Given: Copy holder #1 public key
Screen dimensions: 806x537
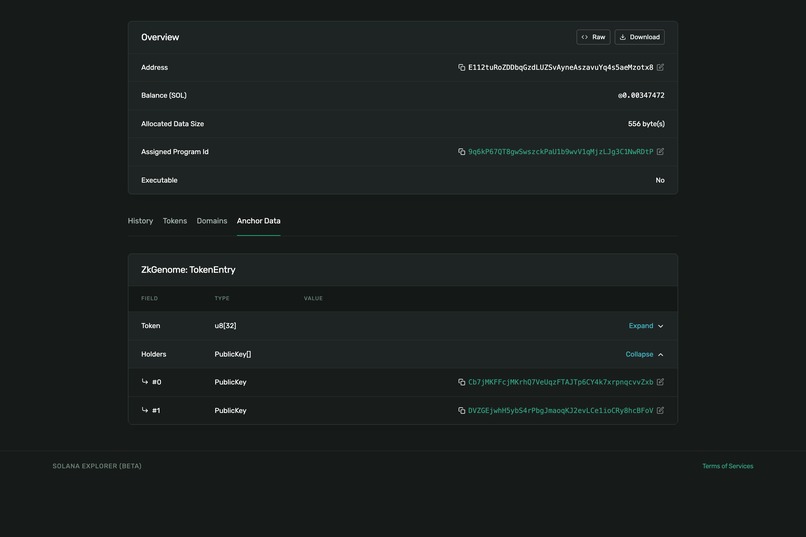Looking at the screenshot, I should (x=461, y=410).
